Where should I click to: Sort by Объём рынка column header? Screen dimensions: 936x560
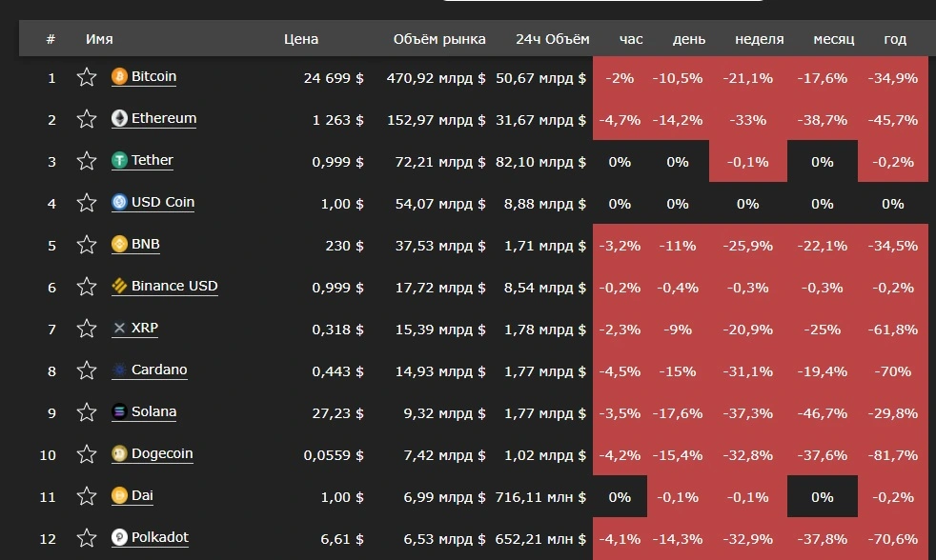click(x=439, y=39)
